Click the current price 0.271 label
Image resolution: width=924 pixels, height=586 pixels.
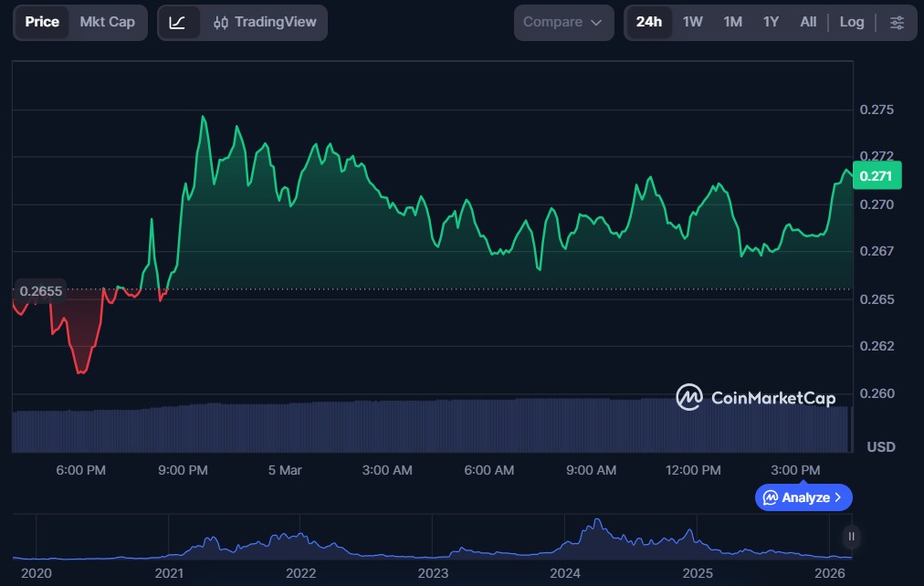click(877, 175)
